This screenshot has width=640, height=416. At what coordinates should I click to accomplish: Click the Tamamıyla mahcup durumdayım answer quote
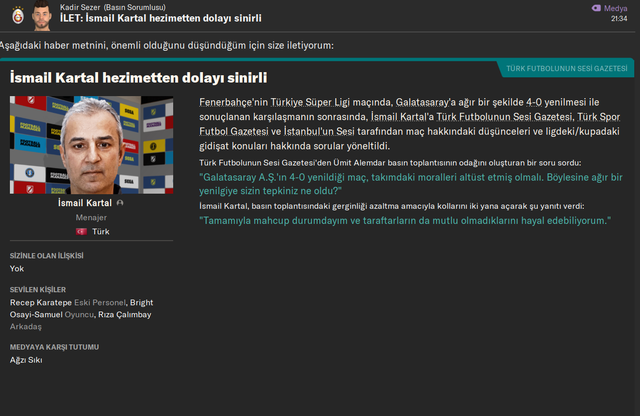coord(405,221)
